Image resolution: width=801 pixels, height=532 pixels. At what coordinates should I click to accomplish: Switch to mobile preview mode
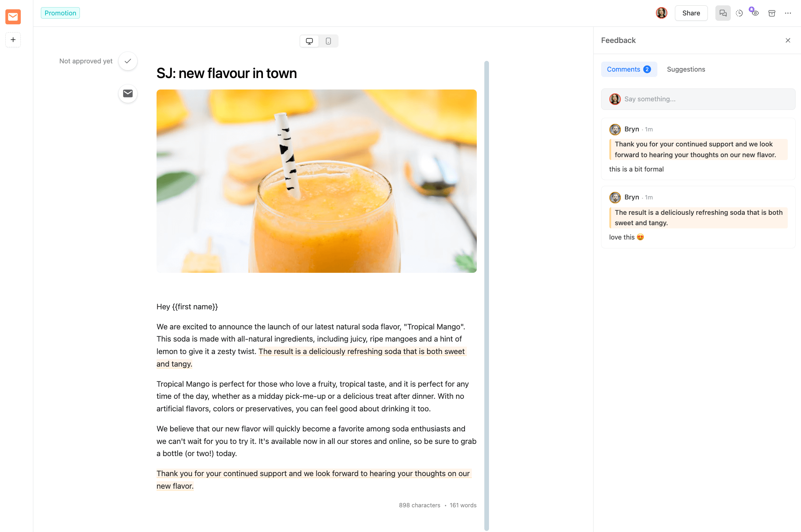[x=328, y=41]
